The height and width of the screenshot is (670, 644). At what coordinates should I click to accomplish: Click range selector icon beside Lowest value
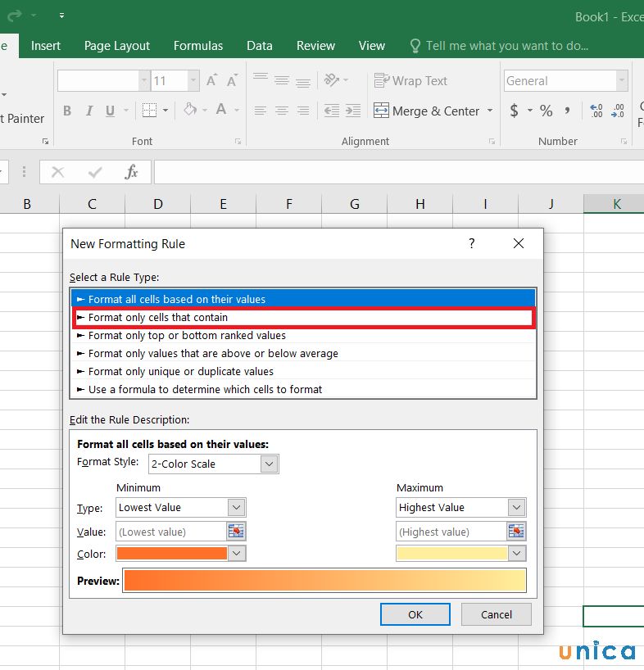click(x=236, y=532)
